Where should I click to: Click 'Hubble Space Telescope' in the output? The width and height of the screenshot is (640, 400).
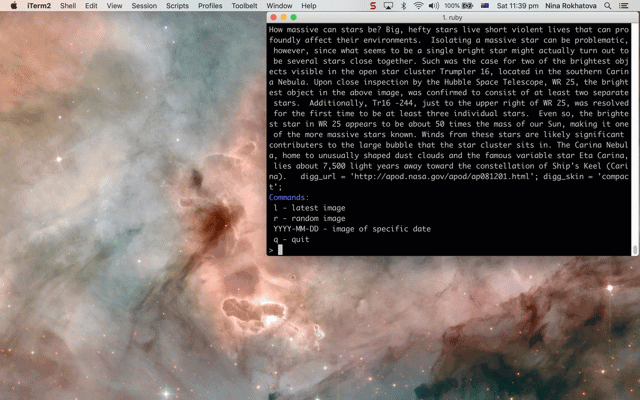pyautogui.click(x=494, y=82)
